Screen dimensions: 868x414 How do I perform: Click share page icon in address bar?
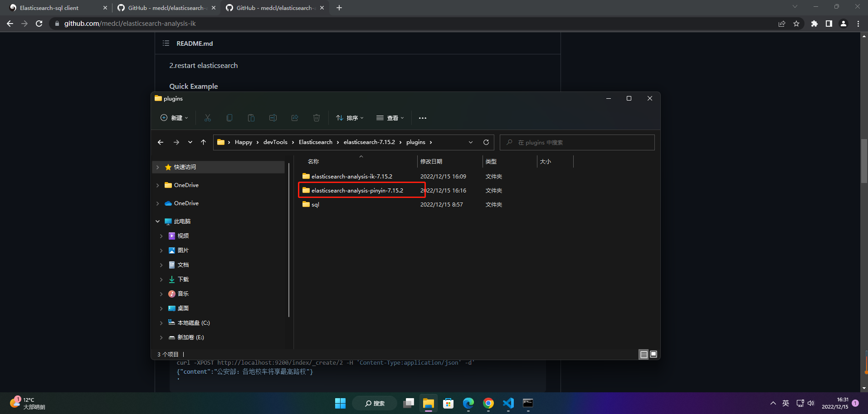coord(782,24)
